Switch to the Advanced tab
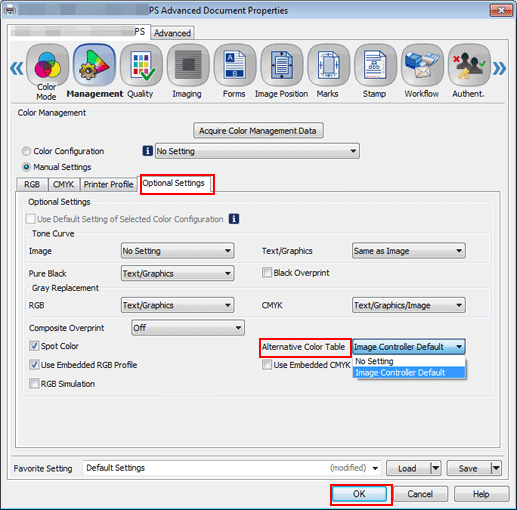 point(172,33)
